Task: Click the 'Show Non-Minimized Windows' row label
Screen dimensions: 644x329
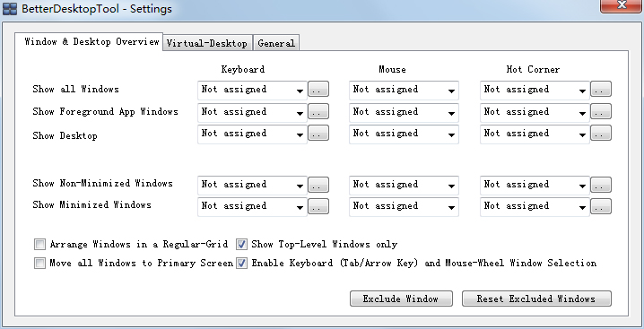Action: tap(102, 183)
